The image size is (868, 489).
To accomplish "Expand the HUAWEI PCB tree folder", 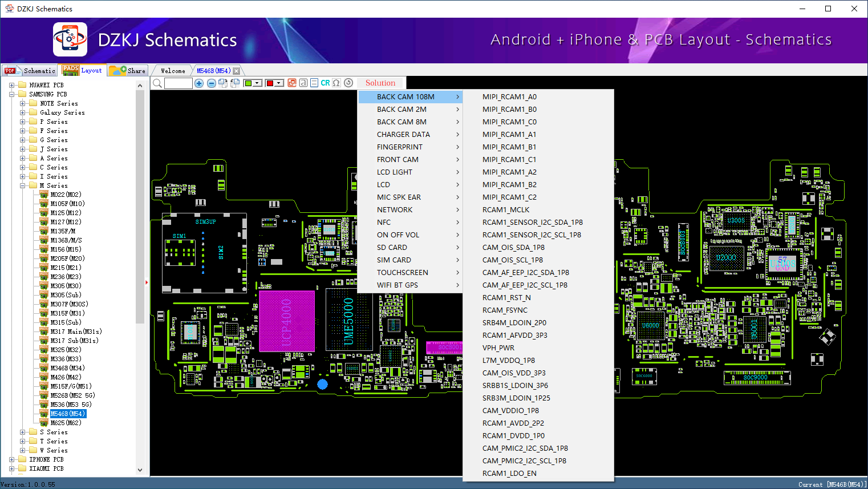I will click(12, 85).
